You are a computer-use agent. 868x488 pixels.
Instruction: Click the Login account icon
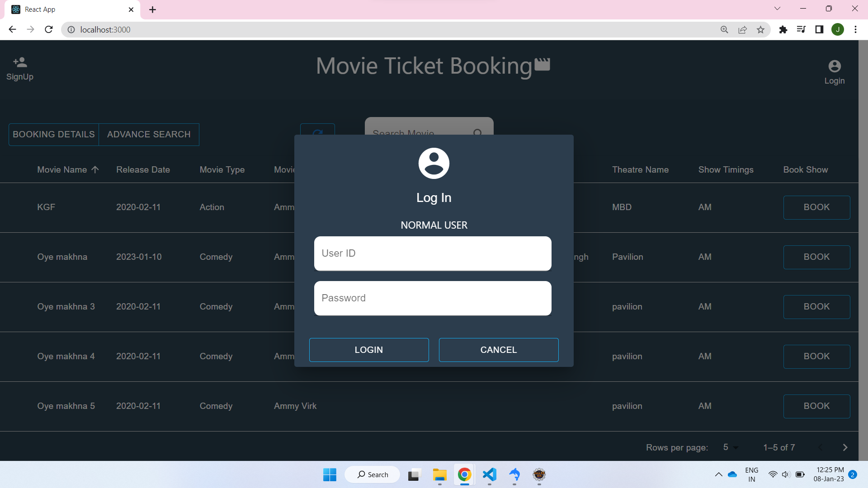tap(834, 66)
